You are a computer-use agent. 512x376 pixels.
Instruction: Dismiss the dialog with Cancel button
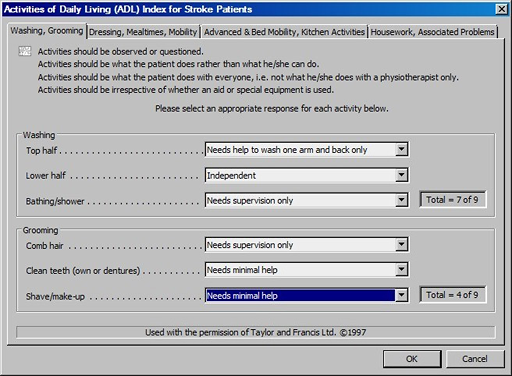pos(475,359)
